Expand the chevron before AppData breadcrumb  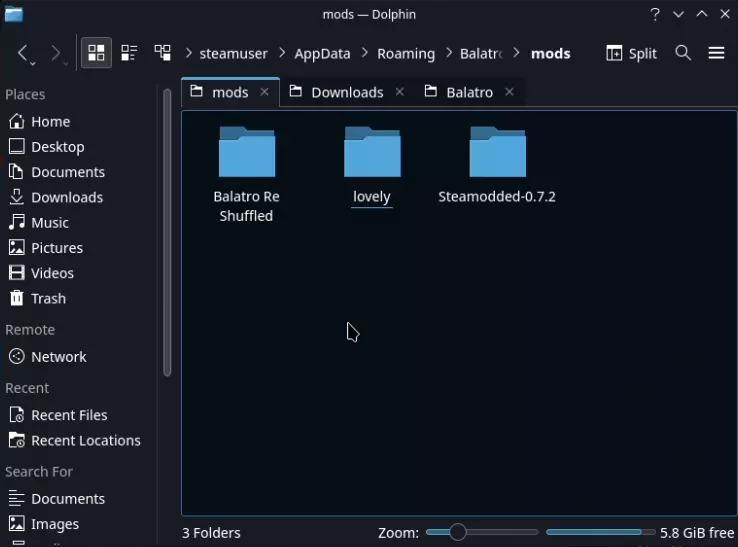click(281, 53)
